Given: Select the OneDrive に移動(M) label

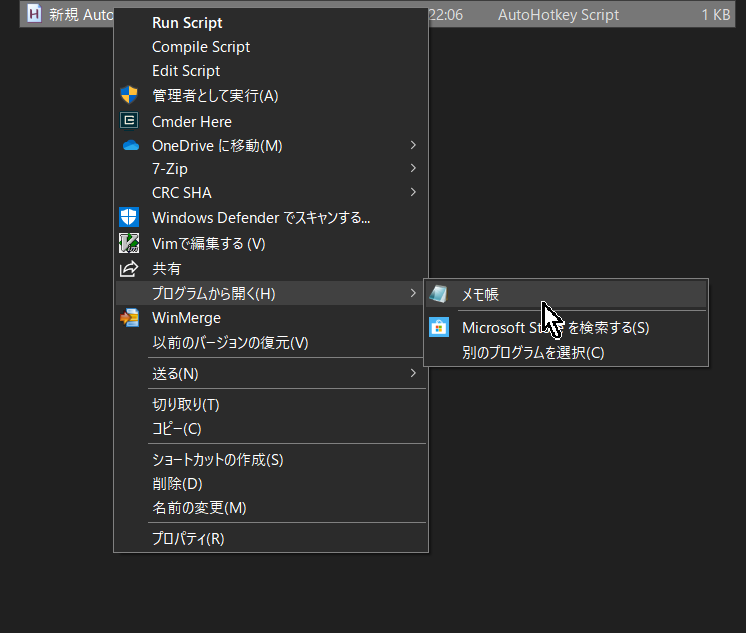Looking at the screenshot, I should coord(217,146).
